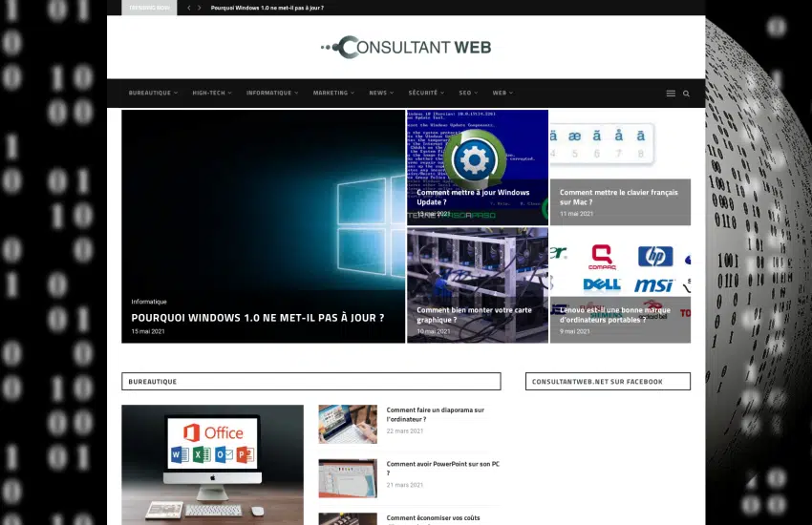This screenshot has width=812, height=525.
Task: Open Office iMac article thumbnail
Action: 212,465
